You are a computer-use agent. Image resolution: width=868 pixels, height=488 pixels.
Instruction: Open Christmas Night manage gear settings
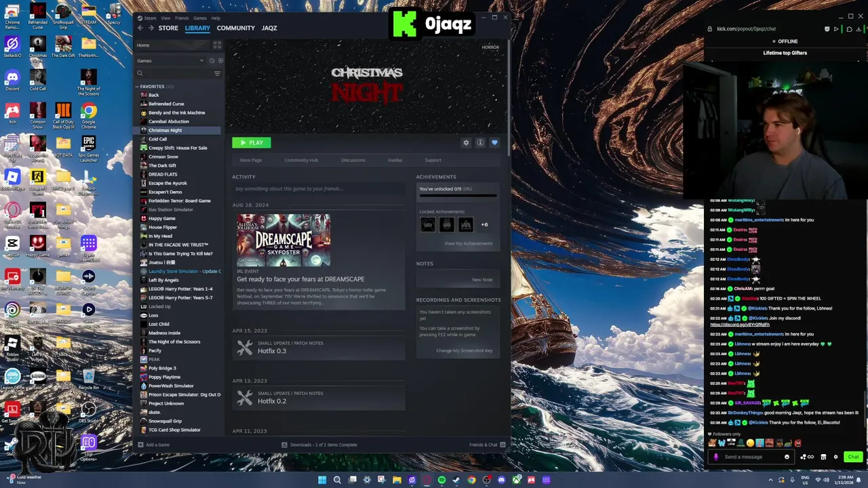(466, 143)
